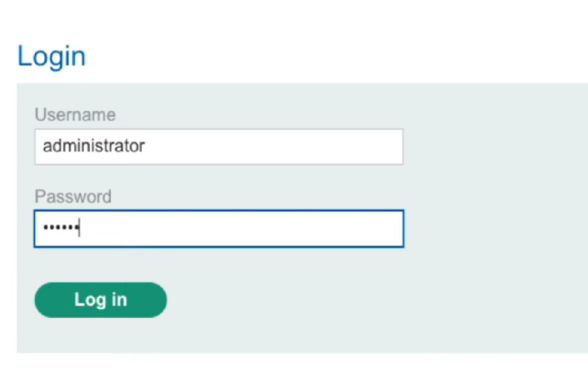This screenshot has width=588, height=390.
Task: Focus the Password input field
Action: 218,228
